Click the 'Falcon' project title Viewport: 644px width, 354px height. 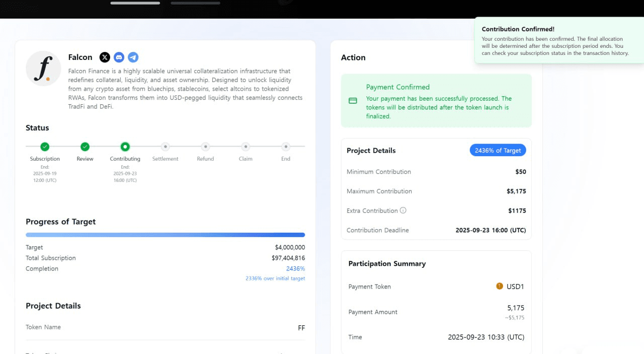coord(80,57)
